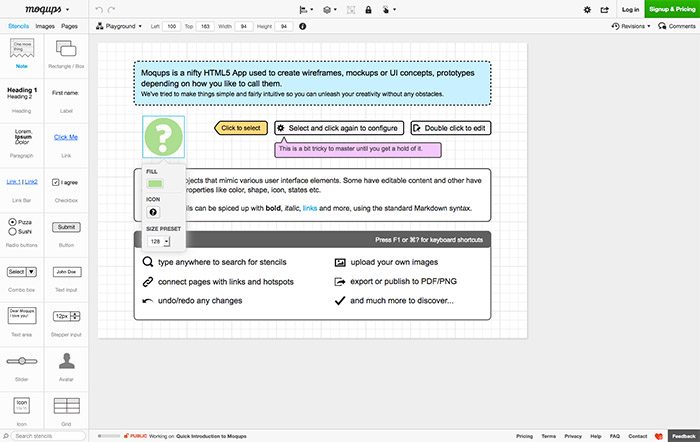Click the info icon after Height field
Image resolution: width=700 pixels, height=442 pixels.
pyautogui.click(x=304, y=26)
